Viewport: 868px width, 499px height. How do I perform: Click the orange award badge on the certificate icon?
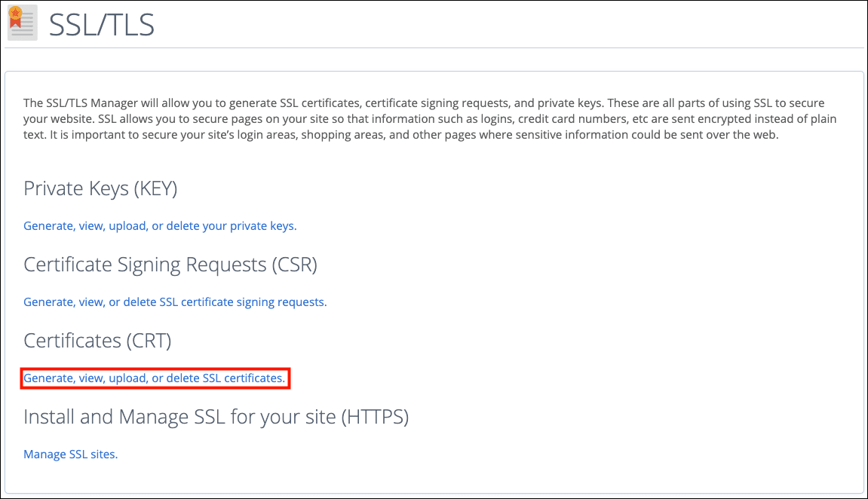tap(14, 13)
